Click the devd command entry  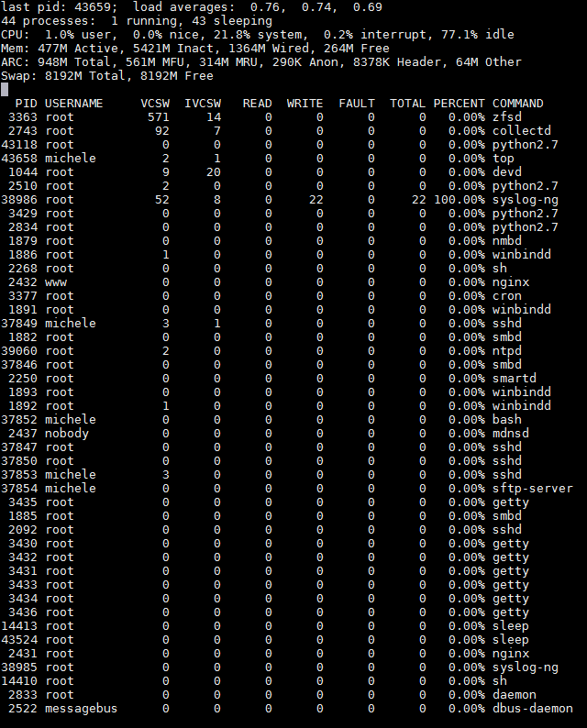tap(506, 172)
